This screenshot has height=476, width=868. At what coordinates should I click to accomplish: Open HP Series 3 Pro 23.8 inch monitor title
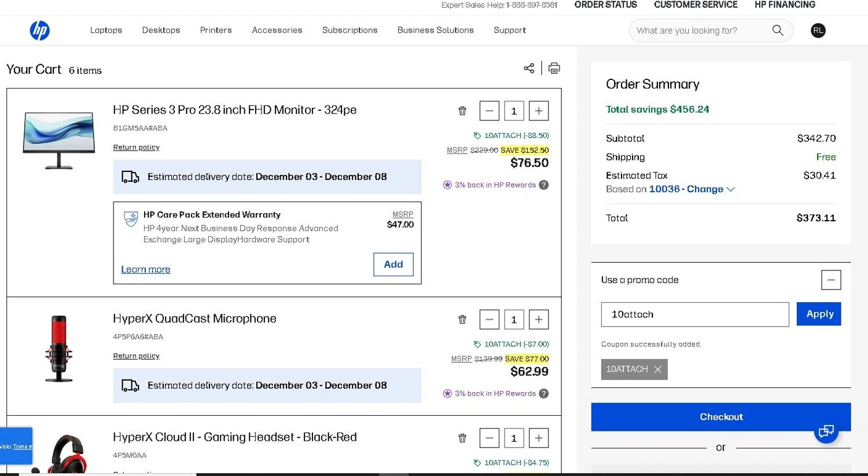point(235,110)
